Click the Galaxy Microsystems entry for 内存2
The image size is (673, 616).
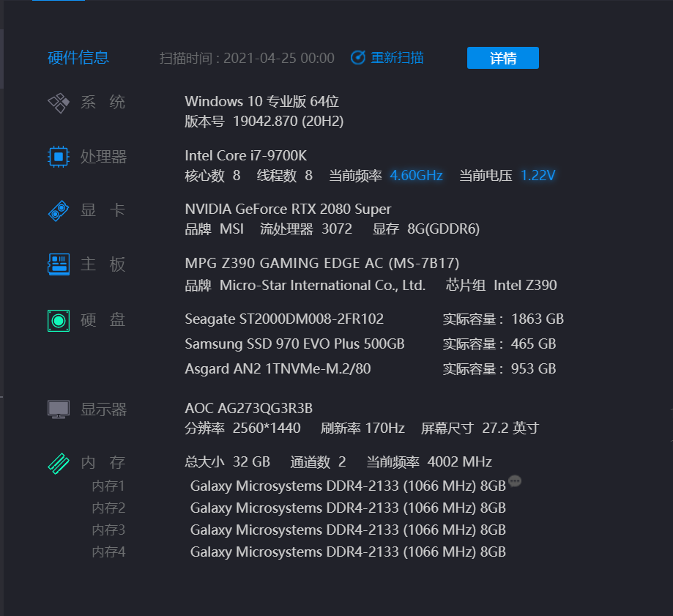click(x=348, y=508)
